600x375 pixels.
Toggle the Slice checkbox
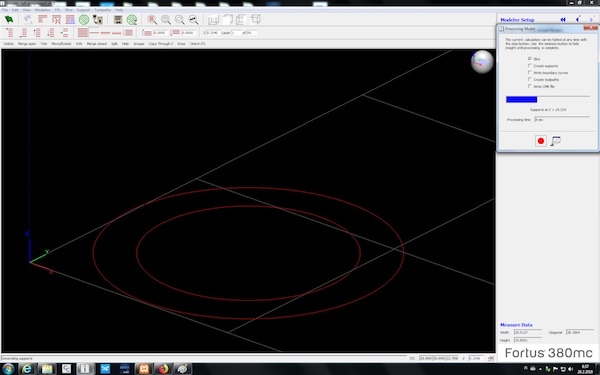[x=530, y=59]
